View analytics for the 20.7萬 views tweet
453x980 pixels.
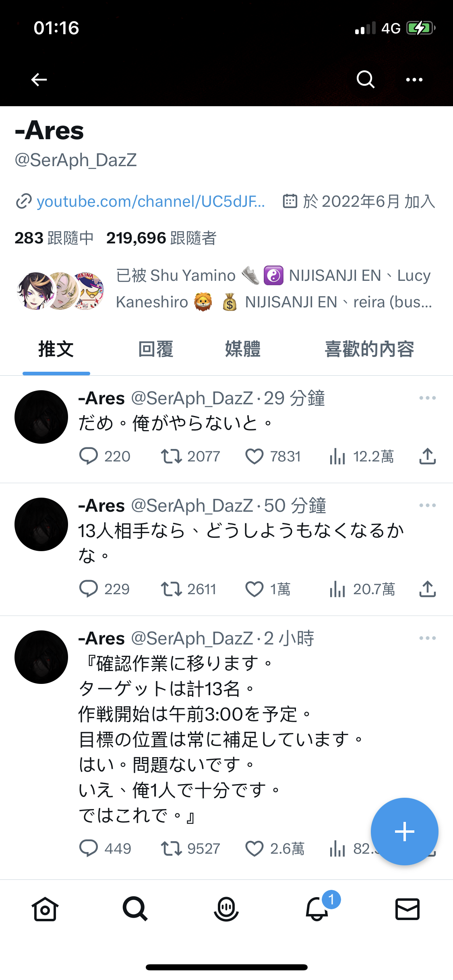click(337, 589)
